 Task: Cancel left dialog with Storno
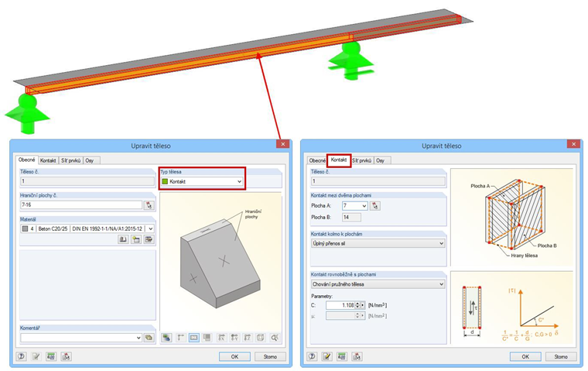coord(270,357)
